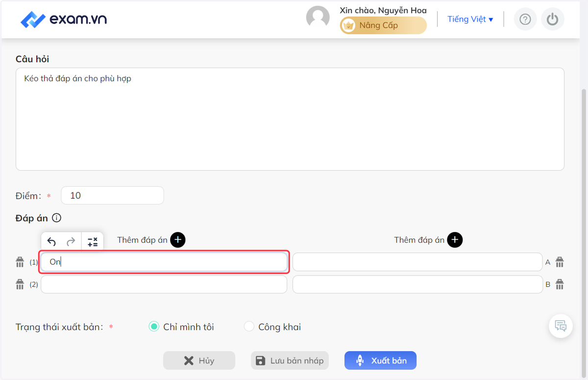
Task: Open the user avatar profile picture
Action: pyautogui.click(x=318, y=18)
